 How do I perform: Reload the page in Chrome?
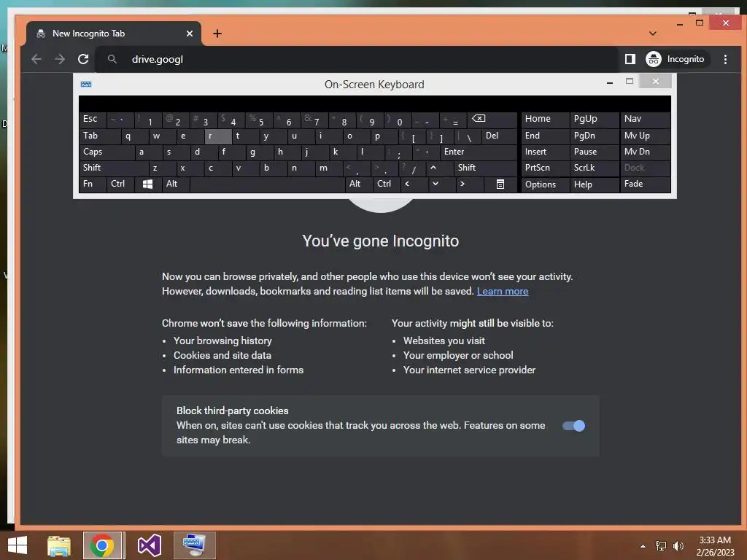83,59
